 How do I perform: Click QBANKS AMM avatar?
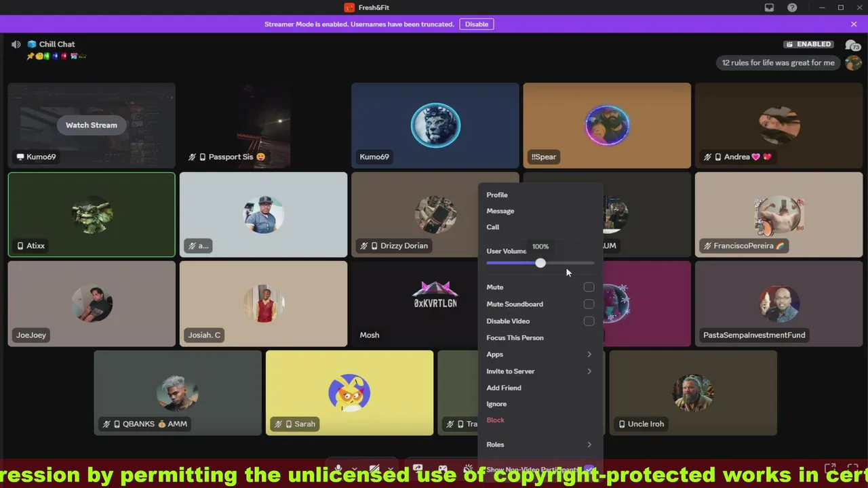(177, 392)
